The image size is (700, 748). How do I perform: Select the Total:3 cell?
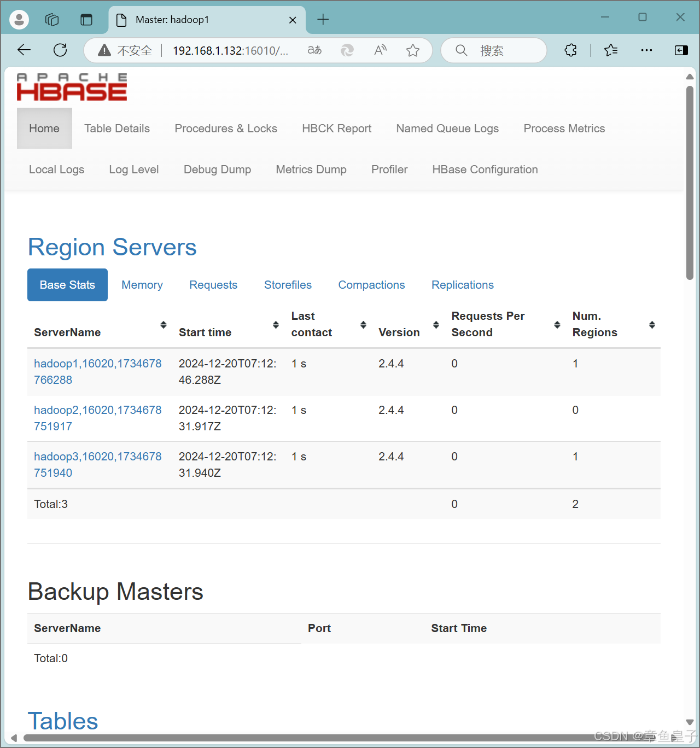point(51,504)
